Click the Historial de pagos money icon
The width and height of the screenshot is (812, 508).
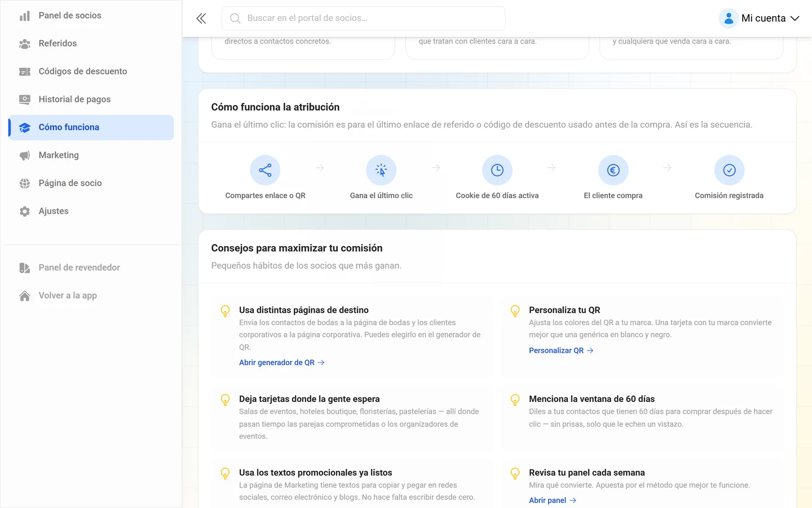click(25, 99)
